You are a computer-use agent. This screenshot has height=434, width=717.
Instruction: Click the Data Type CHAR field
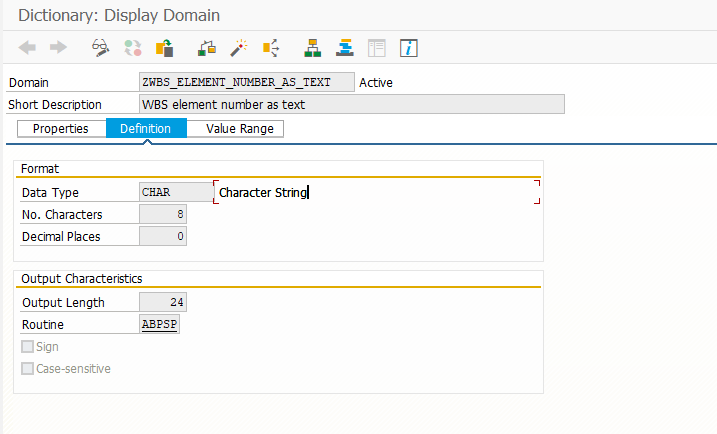click(x=174, y=192)
